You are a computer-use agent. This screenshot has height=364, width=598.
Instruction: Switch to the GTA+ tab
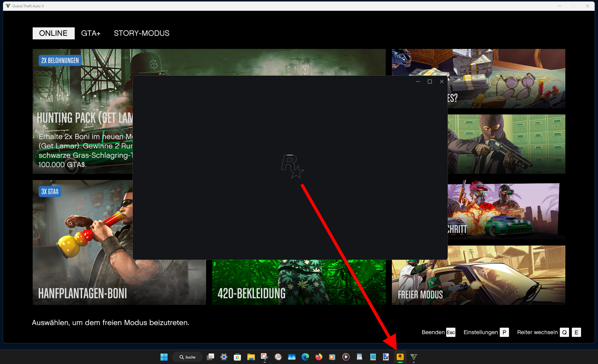(91, 33)
